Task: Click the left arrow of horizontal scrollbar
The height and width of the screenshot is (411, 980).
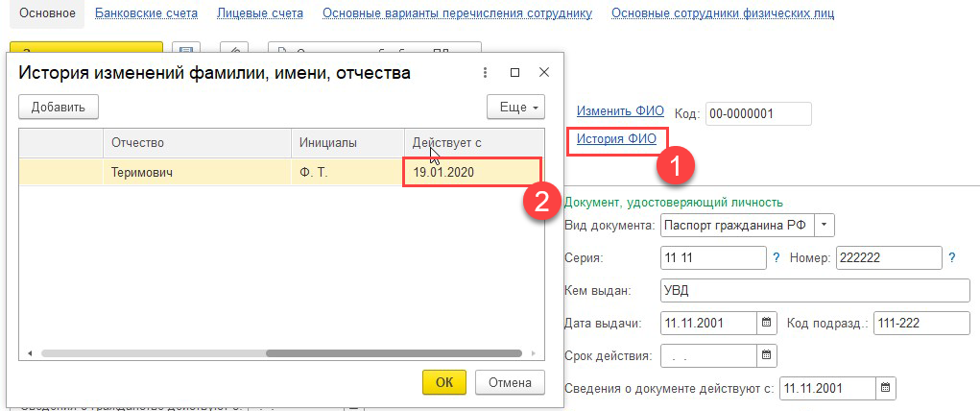Action: tap(30, 353)
